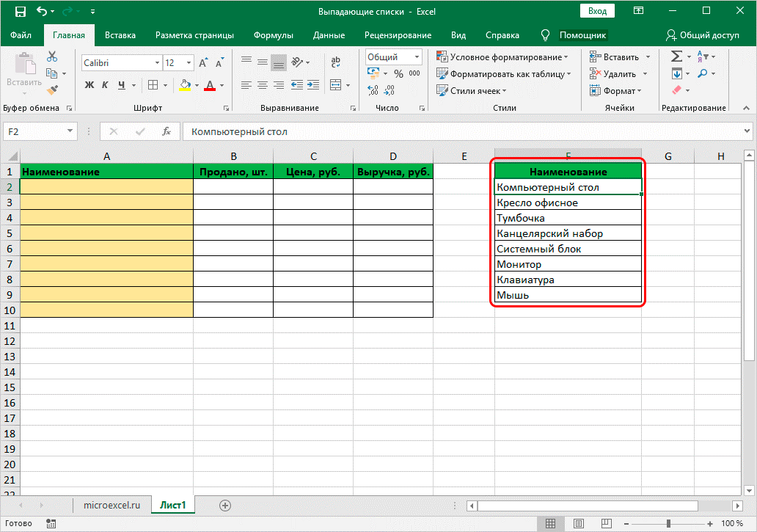Click the Increase Font Size icon
This screenshot has height=532, width=757.
pos(203,63)
